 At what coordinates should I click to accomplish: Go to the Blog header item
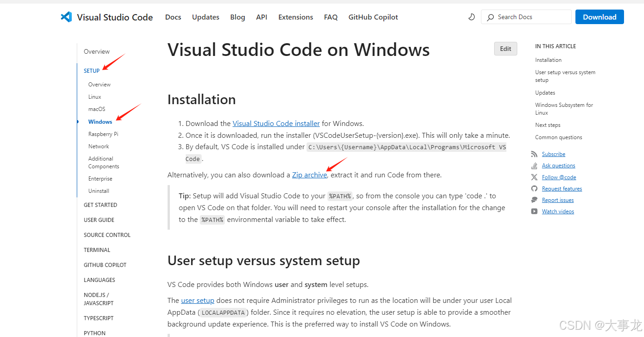238,17
